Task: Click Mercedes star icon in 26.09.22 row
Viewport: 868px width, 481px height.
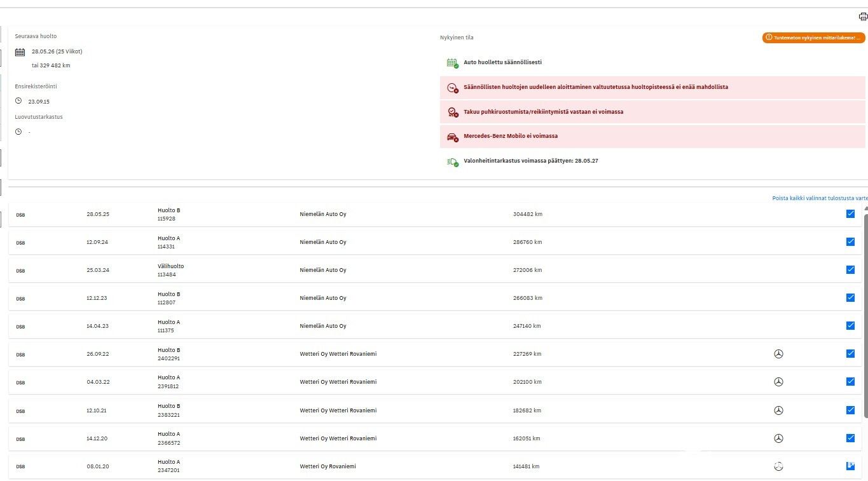Action: point(778,354)
